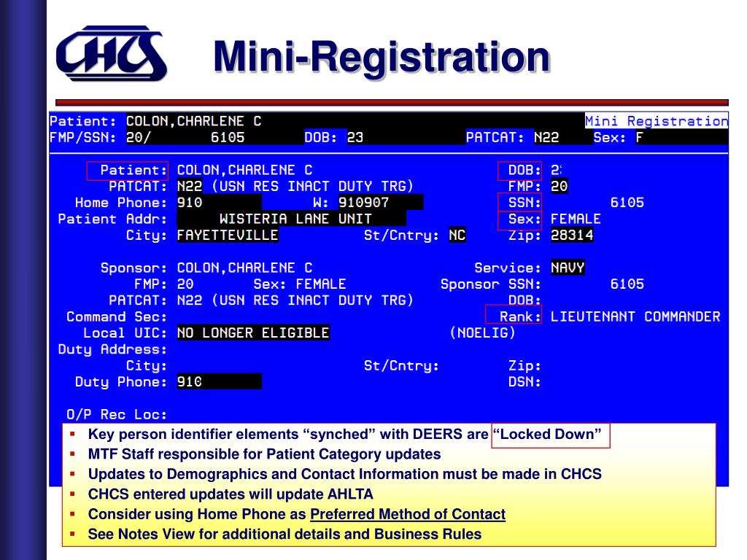Click the Zip field 28314
747x560 pixels.
(x=572, y=236)
